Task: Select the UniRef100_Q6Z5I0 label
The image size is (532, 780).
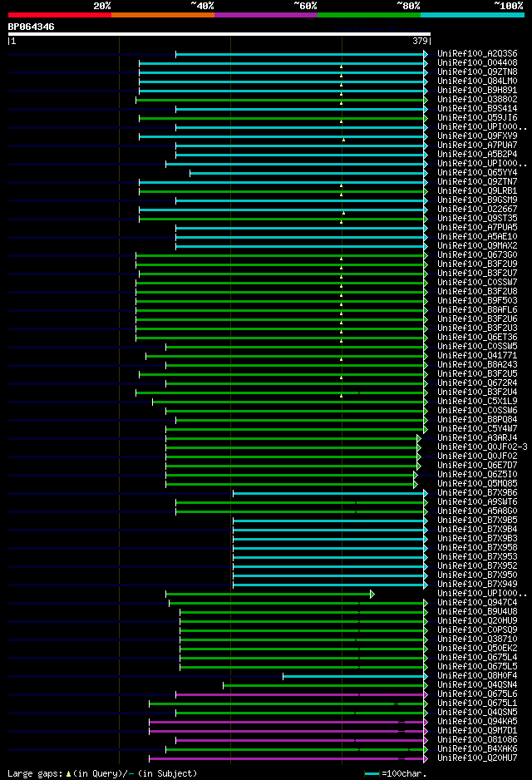Action: (477, 475)
